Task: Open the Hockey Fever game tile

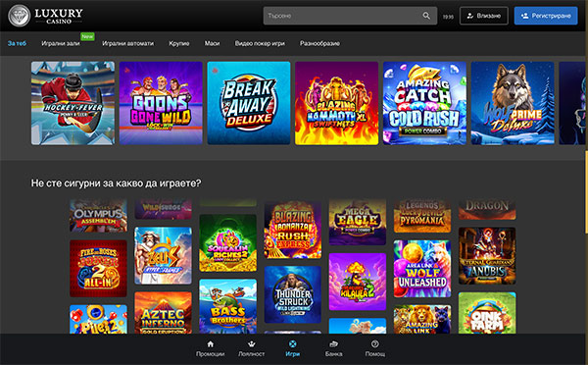Action: [x=73, y=103]
